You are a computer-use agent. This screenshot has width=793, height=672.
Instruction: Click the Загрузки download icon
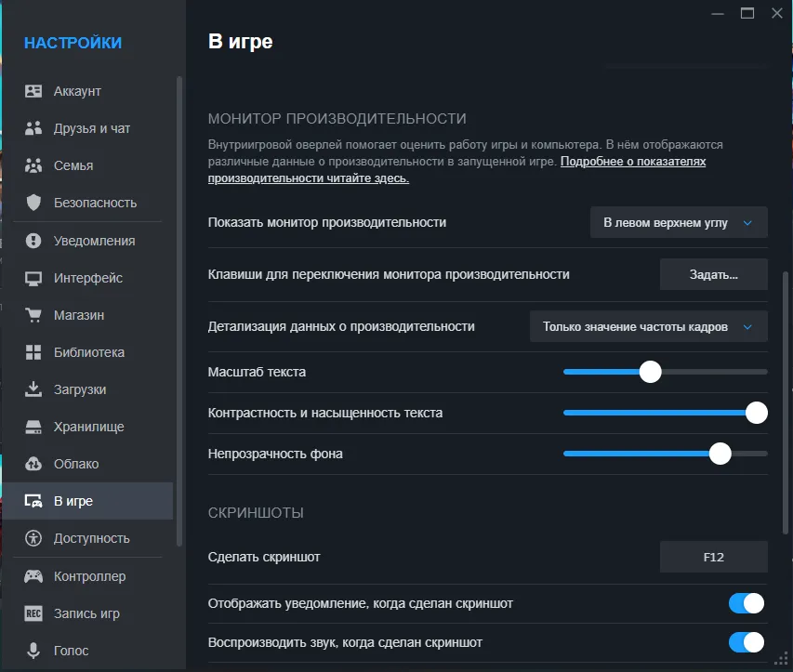click(x=33, y=389)
